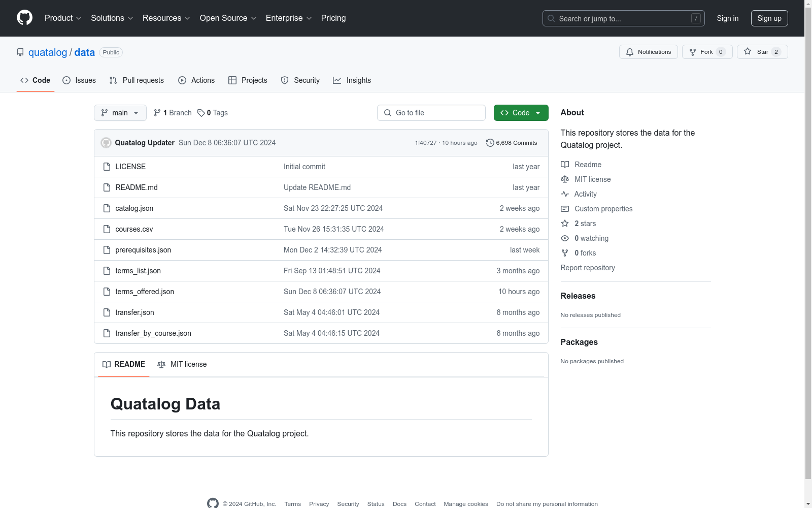Click the transfer.json file icon
The height and width of the screenshot is (508, 812).
tap(107, 312)
